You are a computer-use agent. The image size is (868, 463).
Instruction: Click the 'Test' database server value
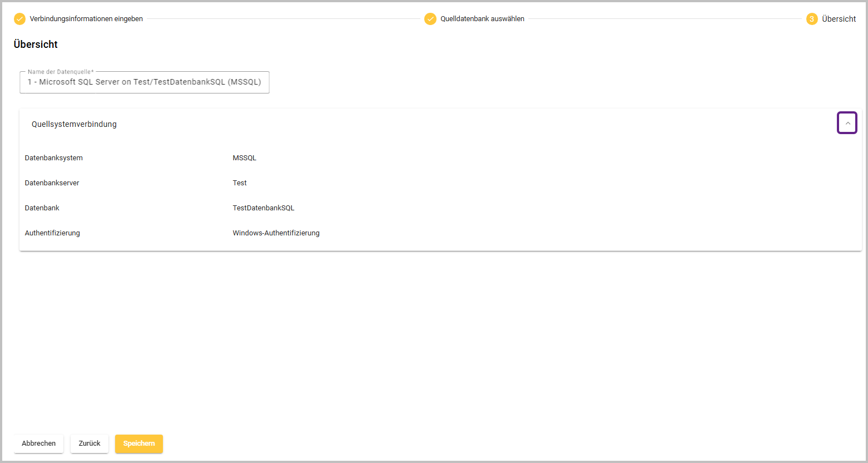point(240,183)
